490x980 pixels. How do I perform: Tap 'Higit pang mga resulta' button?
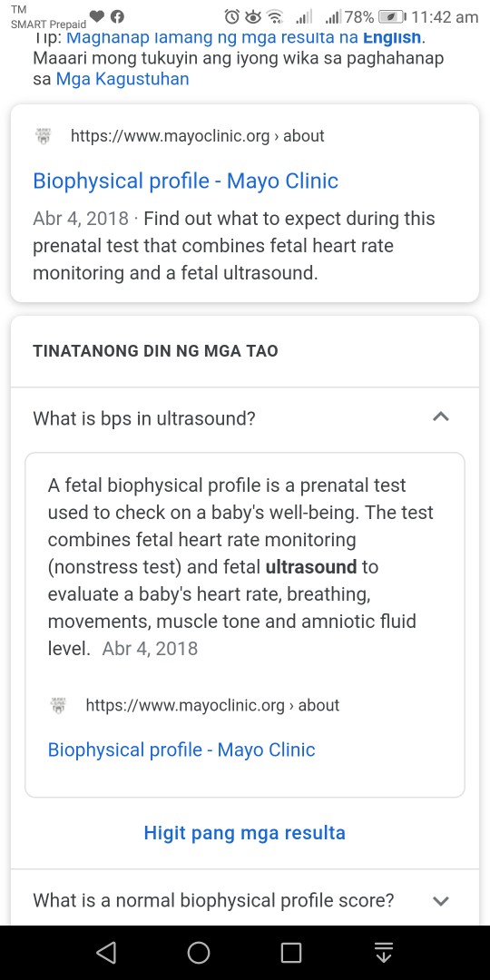(244, 832)
